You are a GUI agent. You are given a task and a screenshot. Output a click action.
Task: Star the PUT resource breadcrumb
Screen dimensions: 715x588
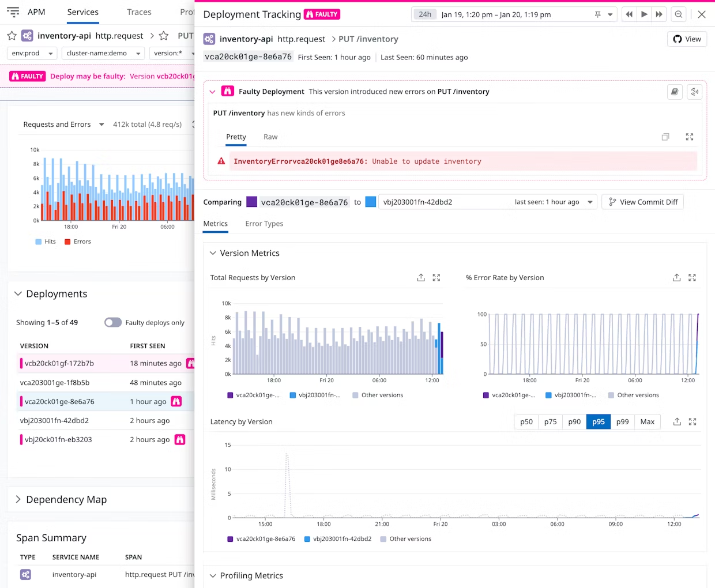[164, 36]
